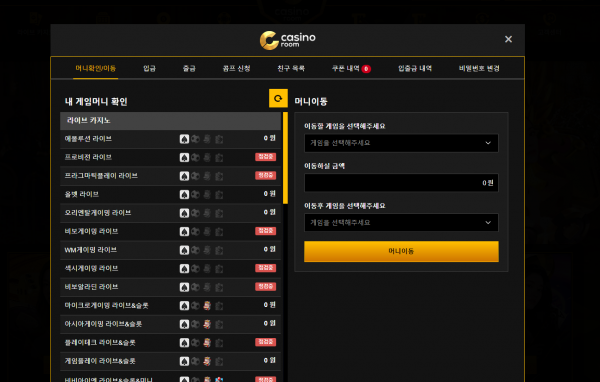
Task: Switch to the 입금 tab
Action: [149, 69]
